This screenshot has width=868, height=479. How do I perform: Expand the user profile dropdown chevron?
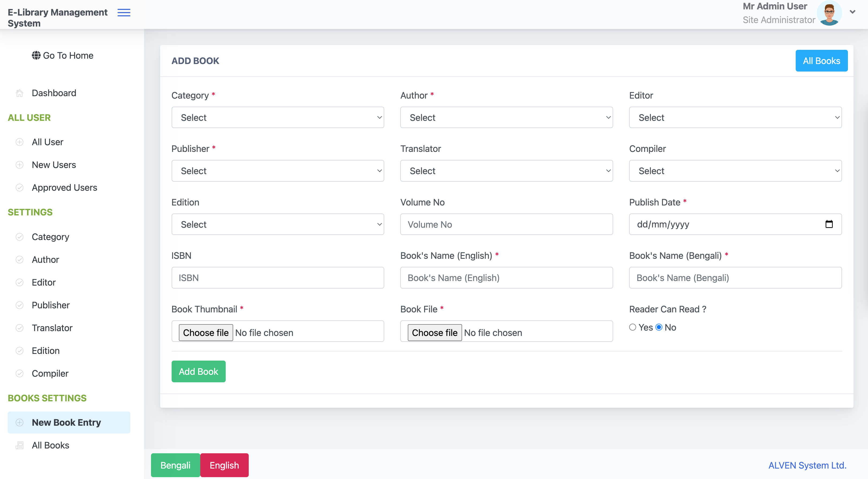pyautogui.click(x=852, y=12)
